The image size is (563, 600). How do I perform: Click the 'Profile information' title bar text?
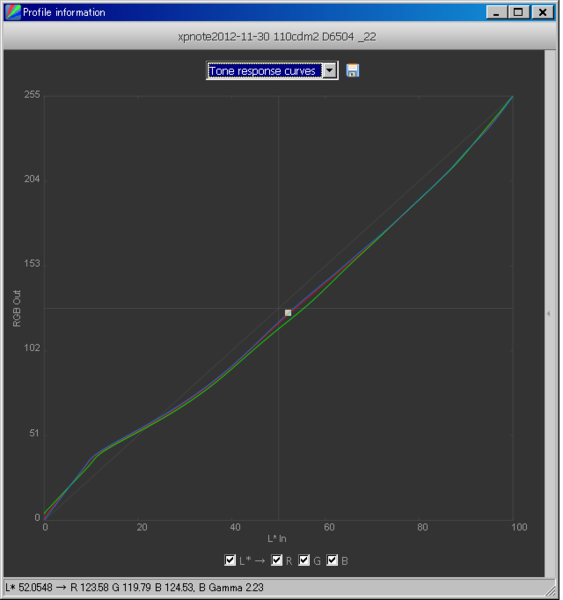click(64, 13)
